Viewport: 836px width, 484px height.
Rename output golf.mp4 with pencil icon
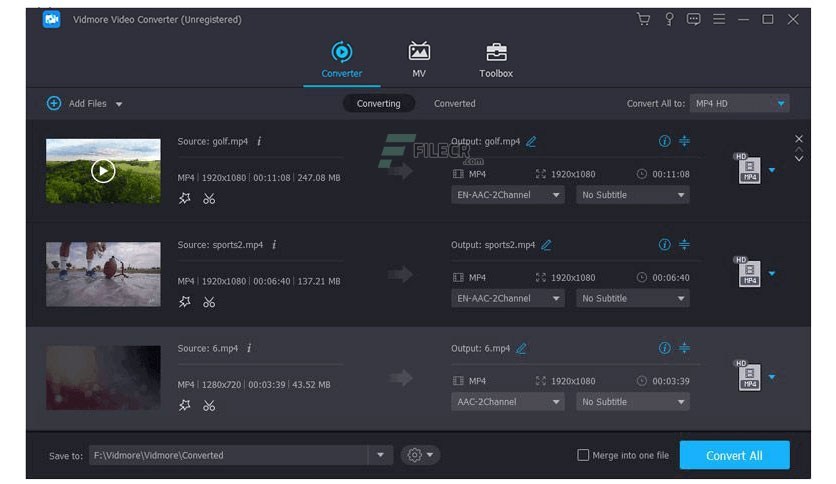coord(531,142)
